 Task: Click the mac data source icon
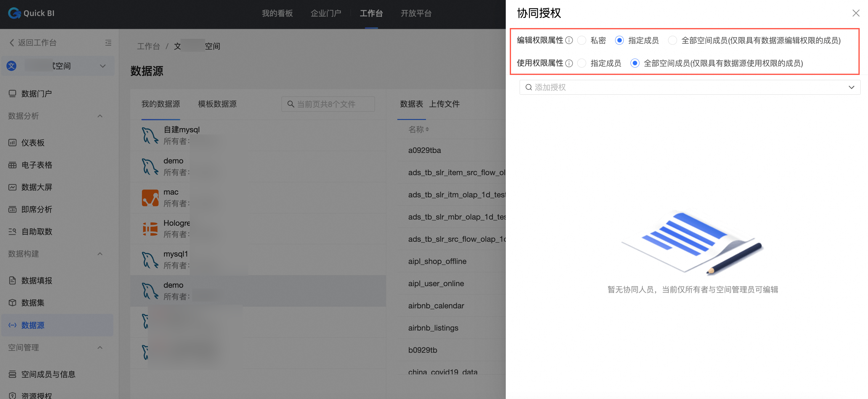(150, 198)
